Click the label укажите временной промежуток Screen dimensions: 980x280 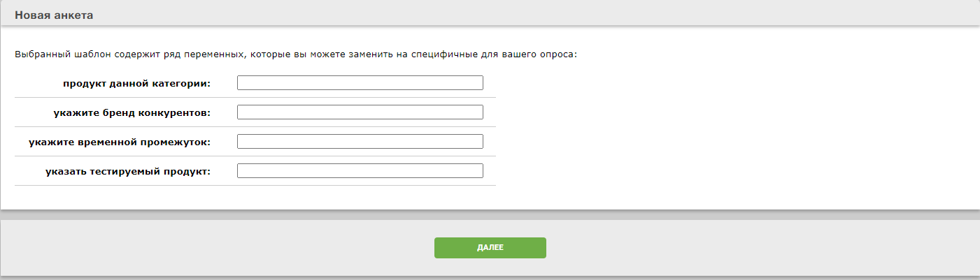[x=120, y=142]
